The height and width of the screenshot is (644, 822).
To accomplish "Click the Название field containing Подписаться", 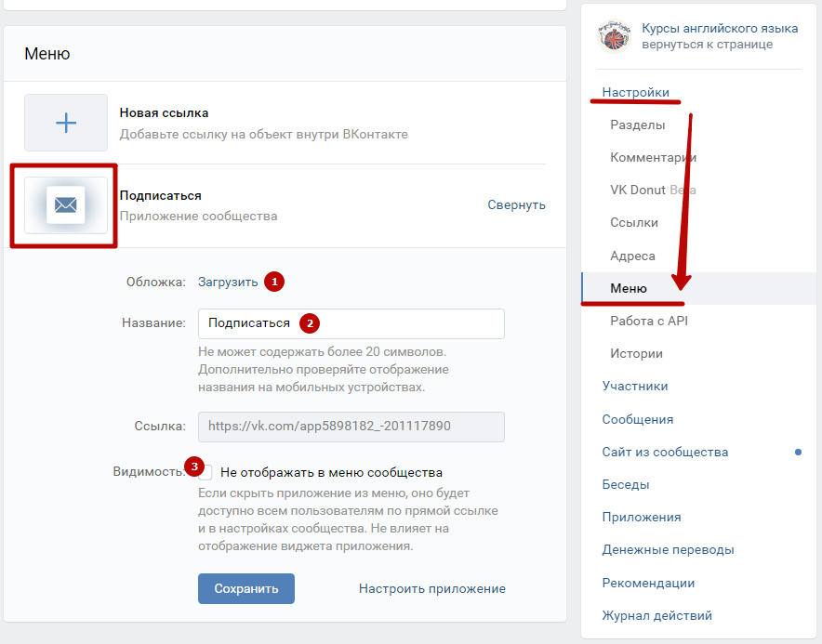I will point(351,323).
